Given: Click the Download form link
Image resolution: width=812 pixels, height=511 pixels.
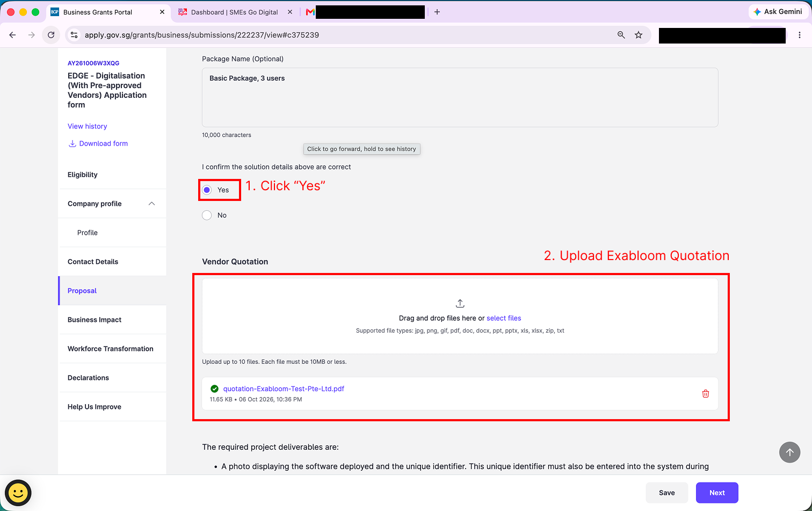Looking at the screenshot, I should coord(98,143).
